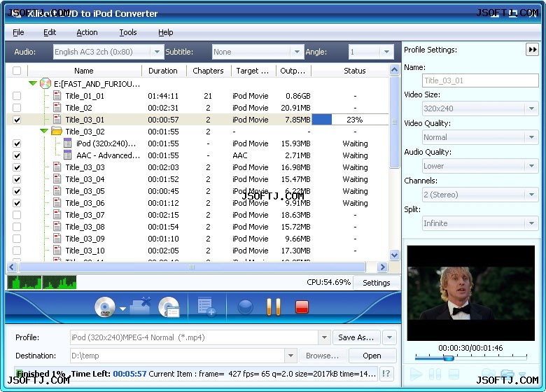Check the Title_01_01 checkbox
The image size is (546, 392).
tap(17, 96)
